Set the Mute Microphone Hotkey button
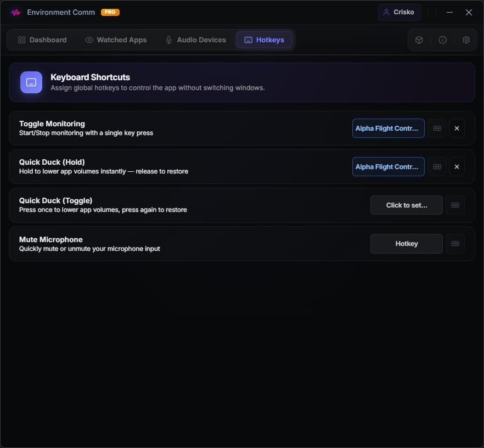The width and height of the screenshot is (484, 448). pos(407,244)
